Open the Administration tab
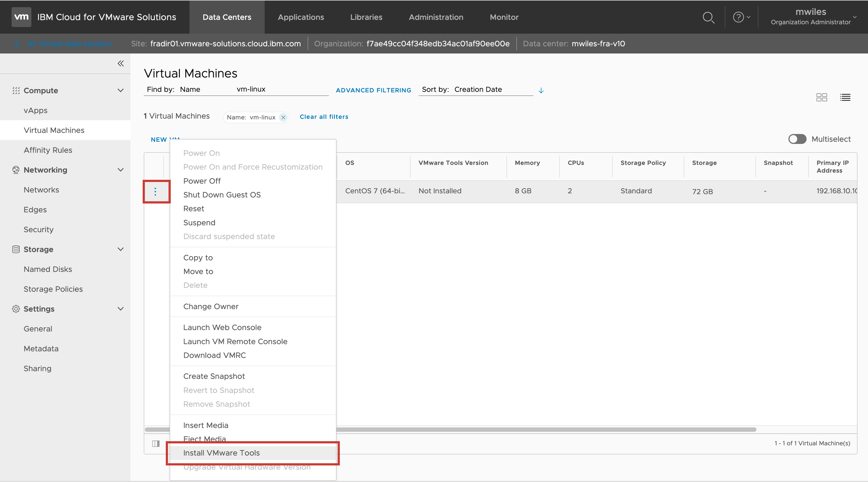 point(436,17)
